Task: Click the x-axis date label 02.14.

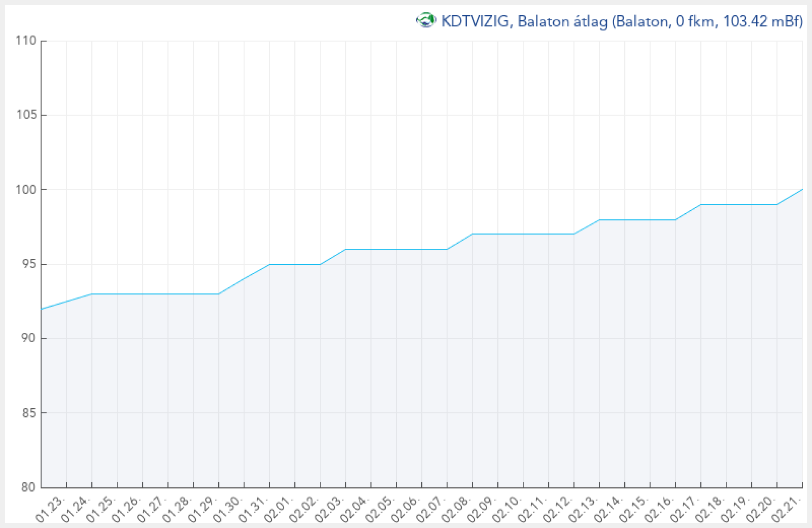Action: pos(608,509)
